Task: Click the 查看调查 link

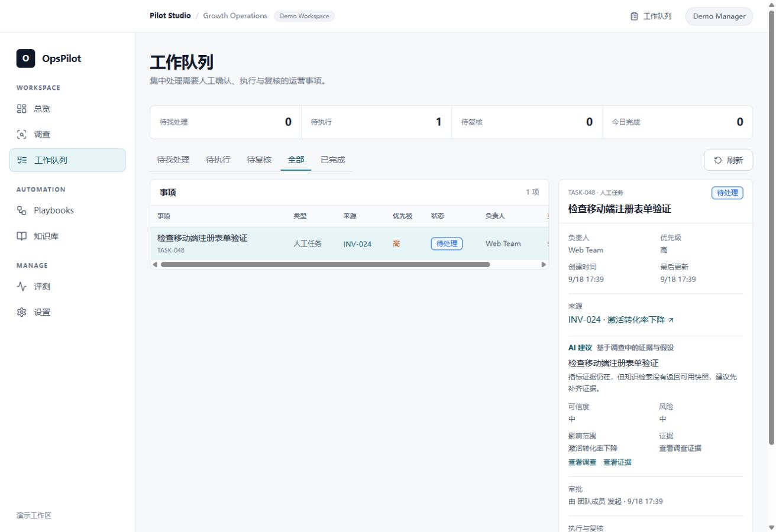Action: pos(583,462)
